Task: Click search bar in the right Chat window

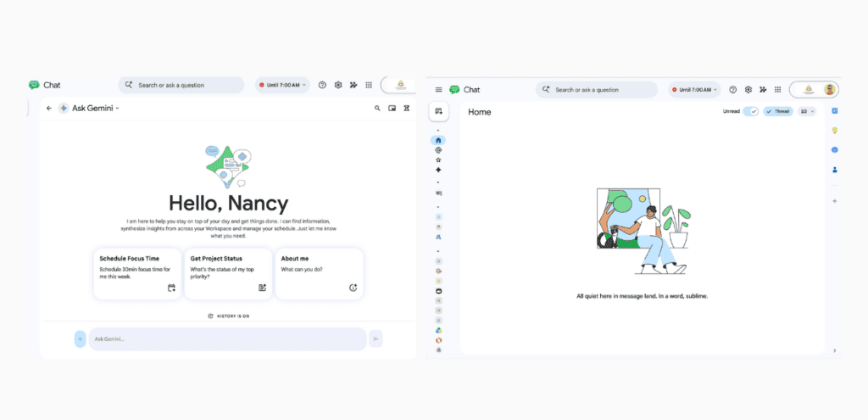Action: (597, 90)
